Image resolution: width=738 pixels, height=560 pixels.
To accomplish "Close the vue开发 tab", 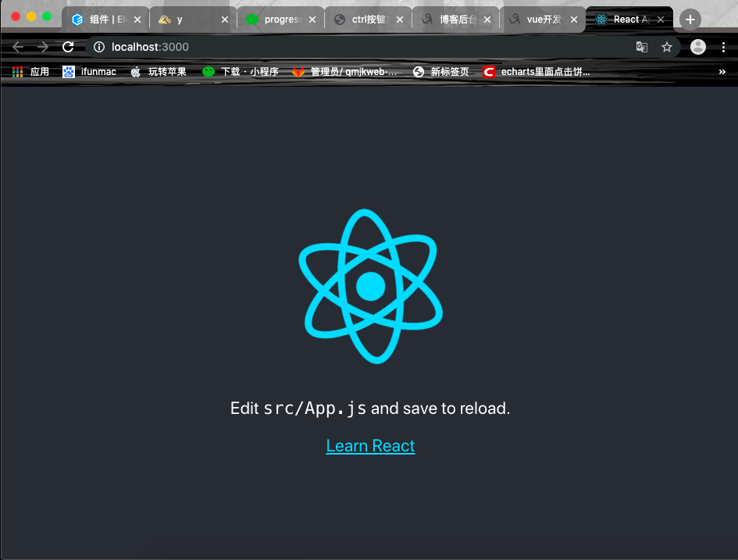I will tap(574, 20).
